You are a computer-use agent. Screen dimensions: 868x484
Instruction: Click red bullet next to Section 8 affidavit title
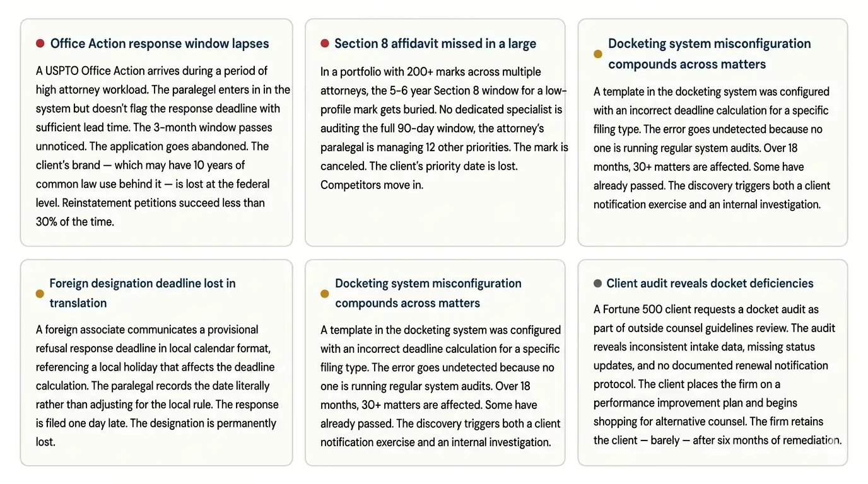tap(325, 43)
